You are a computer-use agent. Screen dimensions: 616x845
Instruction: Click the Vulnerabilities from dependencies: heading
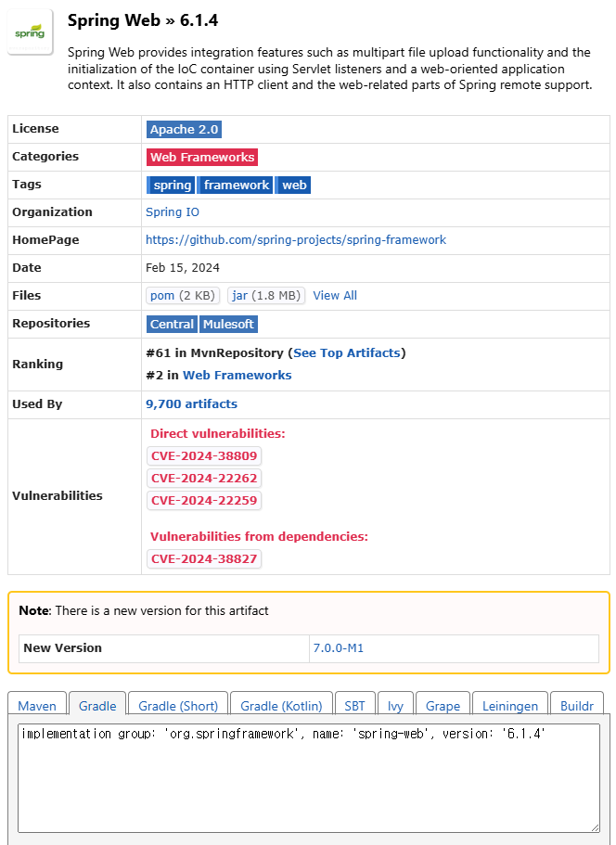(x=259, y=537)
